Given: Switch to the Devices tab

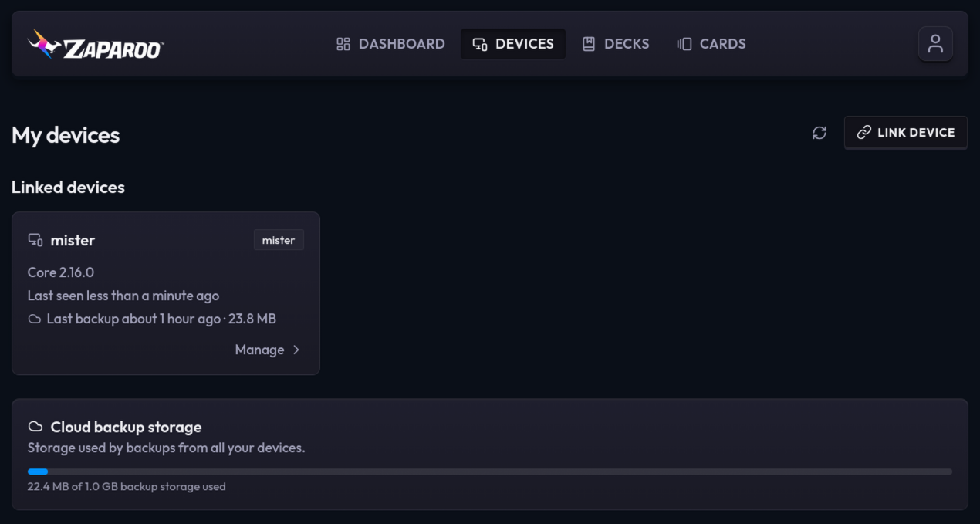Looking at the screenshot, I should click(513, 44).
